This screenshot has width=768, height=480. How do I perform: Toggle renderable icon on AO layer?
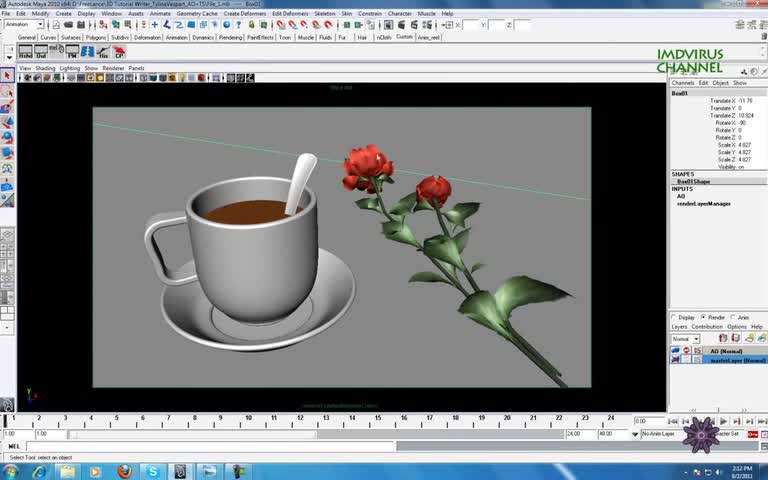point(675,351)
